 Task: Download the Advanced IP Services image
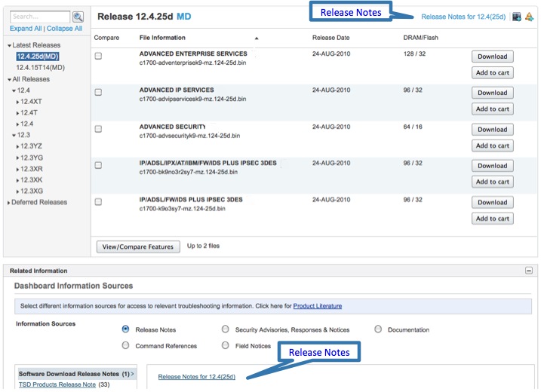pyautogui.click(x=493, y=93)
